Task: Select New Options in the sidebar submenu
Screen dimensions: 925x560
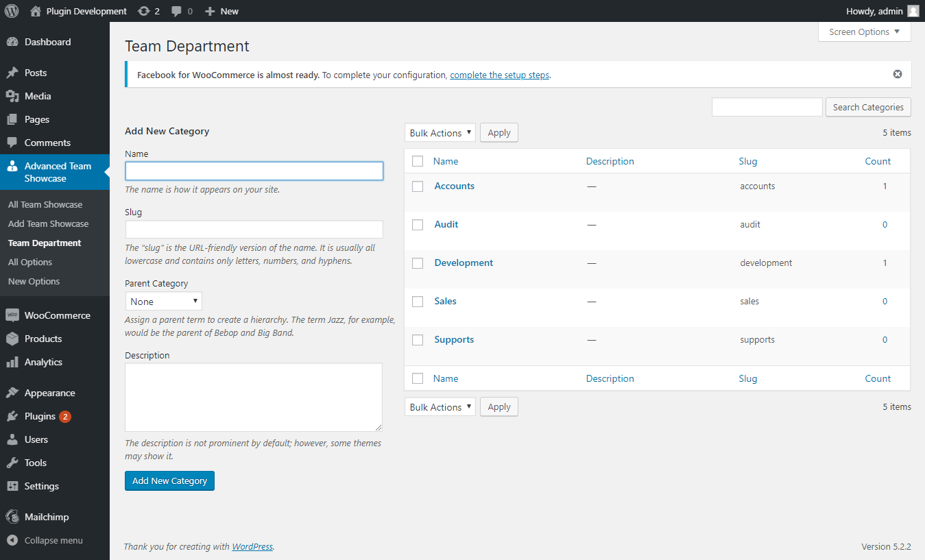Action: 34,281
